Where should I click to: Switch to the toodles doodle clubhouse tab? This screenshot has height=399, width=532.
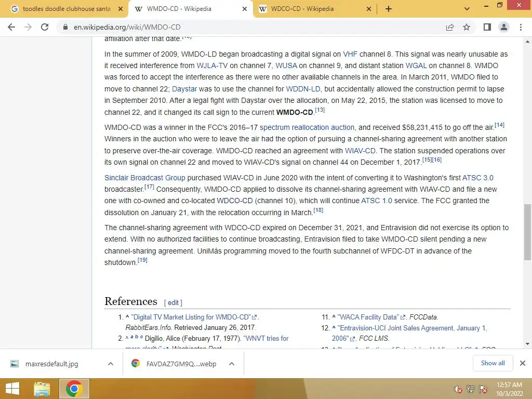(66, 9)
